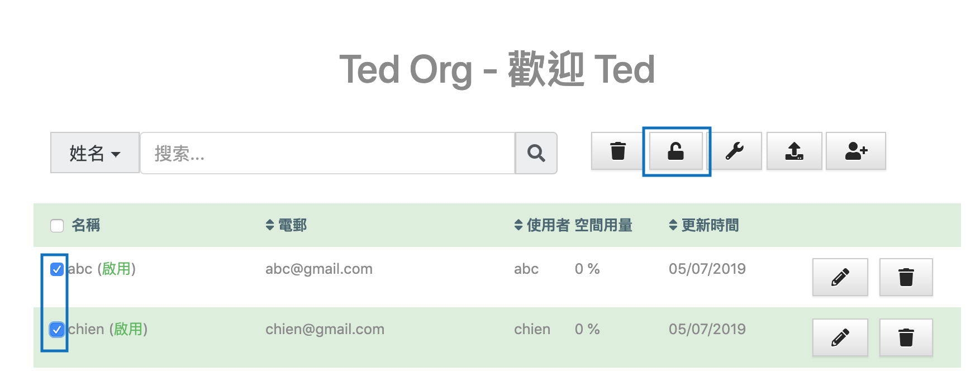Uncheck the abc user checkbox

click(x=57, y=269)
